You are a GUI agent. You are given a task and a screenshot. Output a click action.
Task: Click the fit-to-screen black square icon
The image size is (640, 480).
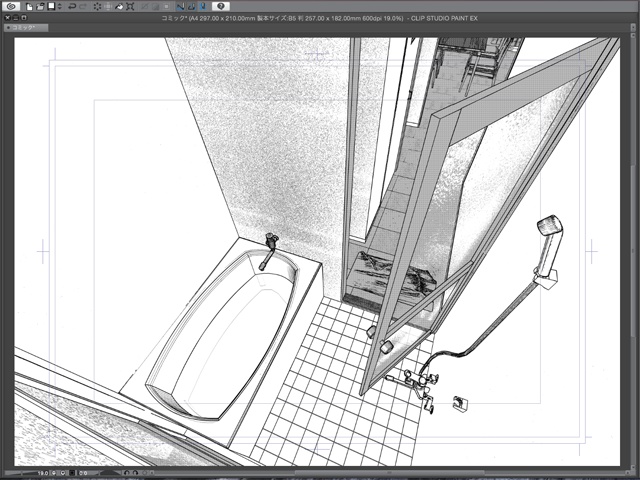click(72, 473)
